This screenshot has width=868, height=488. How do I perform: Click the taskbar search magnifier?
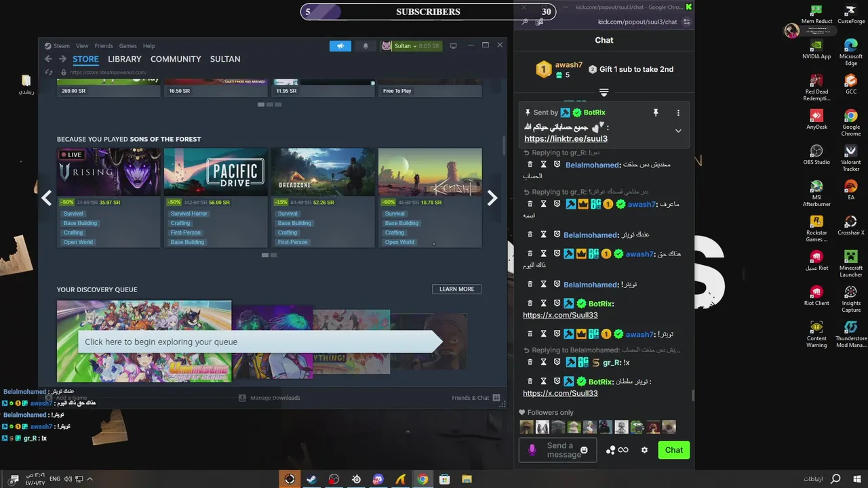pos(836,479)
